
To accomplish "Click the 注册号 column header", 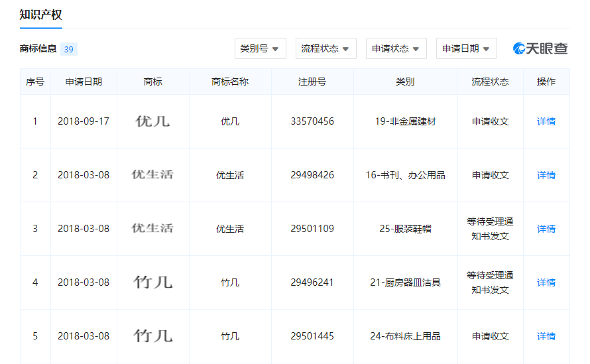I will tap(312, 82).
